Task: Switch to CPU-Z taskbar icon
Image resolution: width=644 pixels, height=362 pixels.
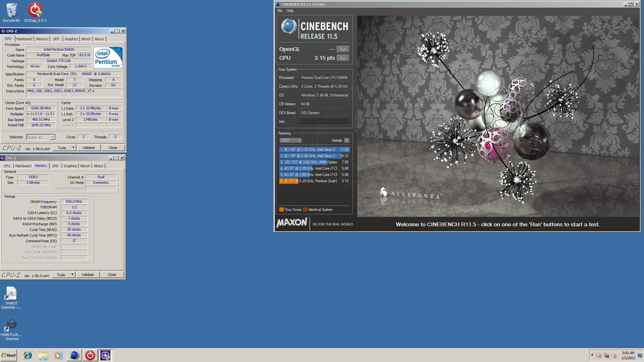Action: (x=105, y=355)
